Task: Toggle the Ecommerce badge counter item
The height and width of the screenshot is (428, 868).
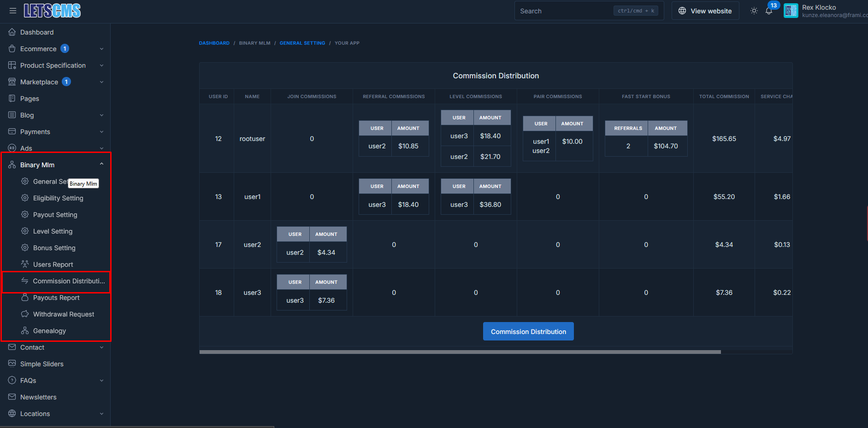Action: [65, 48]
